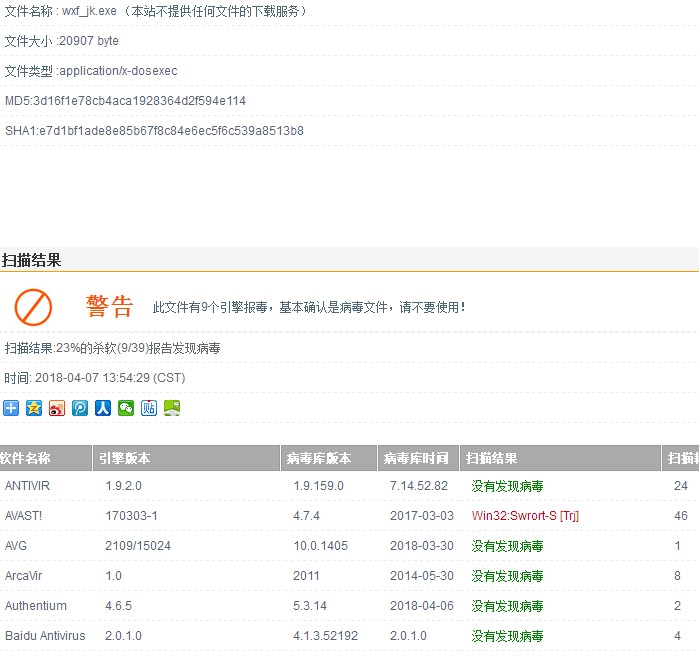Click scan duration 24 in ANTIVIR row
The width and height of the screenshot is (699, 657).
[681, 485]
